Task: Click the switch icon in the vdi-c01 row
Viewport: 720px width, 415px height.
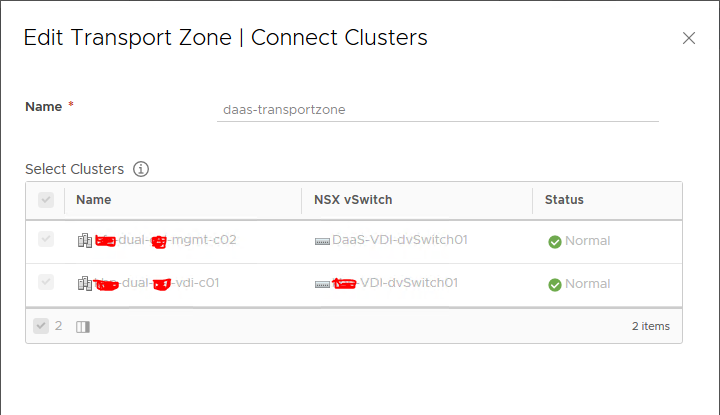Action: coord(322,285)
